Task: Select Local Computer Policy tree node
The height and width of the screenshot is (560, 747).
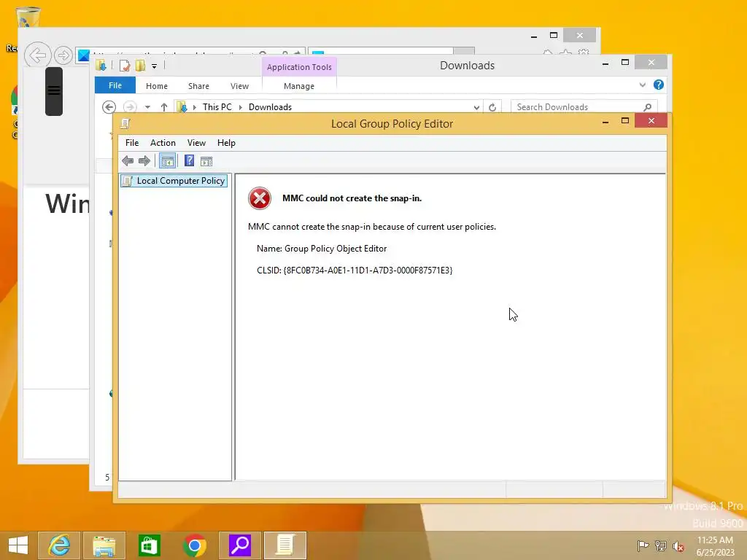Action: (174, 181)
